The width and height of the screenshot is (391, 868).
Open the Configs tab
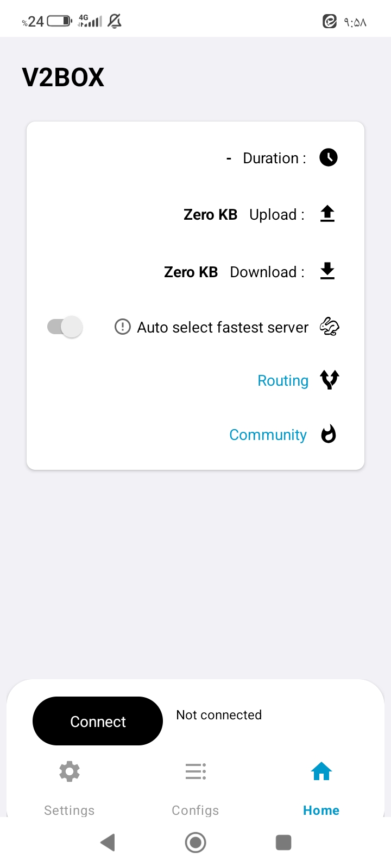(195, 809)
